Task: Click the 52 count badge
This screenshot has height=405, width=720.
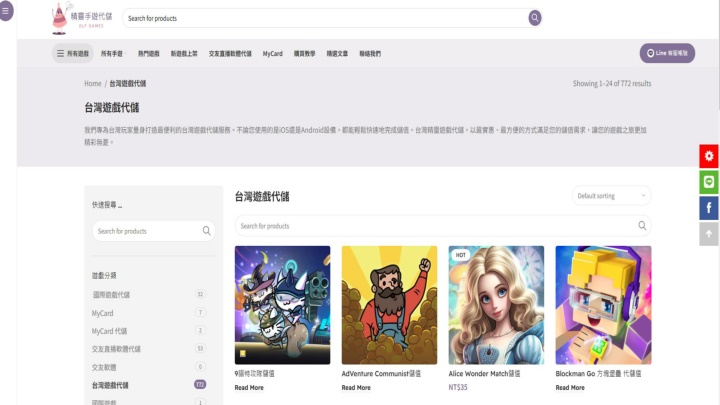Action: 200,294
